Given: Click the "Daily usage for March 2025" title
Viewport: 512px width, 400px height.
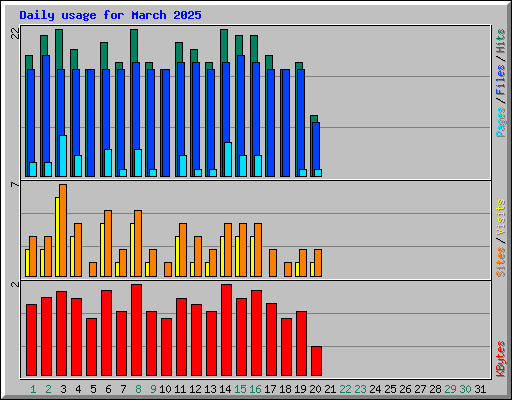Looking at the screenshot, I should pyautogui.click(x=110, y=15).
